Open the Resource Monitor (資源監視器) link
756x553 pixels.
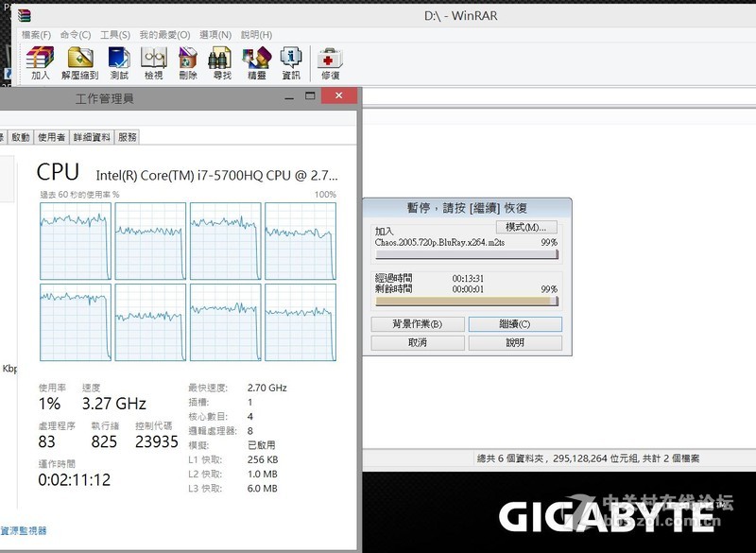(x=24, y=531)
